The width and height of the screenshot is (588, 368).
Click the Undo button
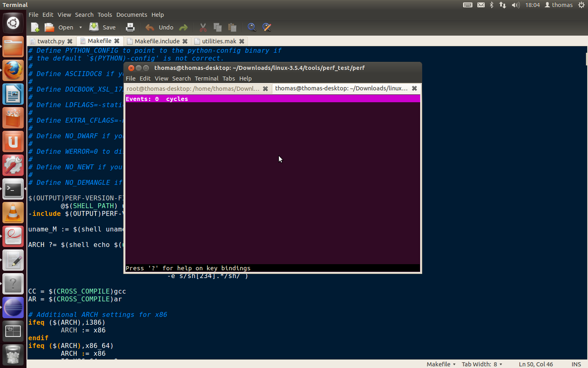(160, 27)
